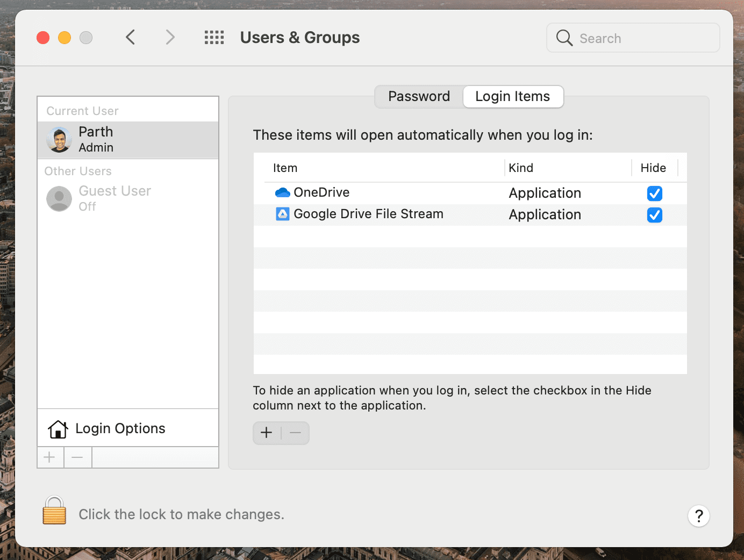Uncheck Hide for Google Drive File Stream

(654, 215)
